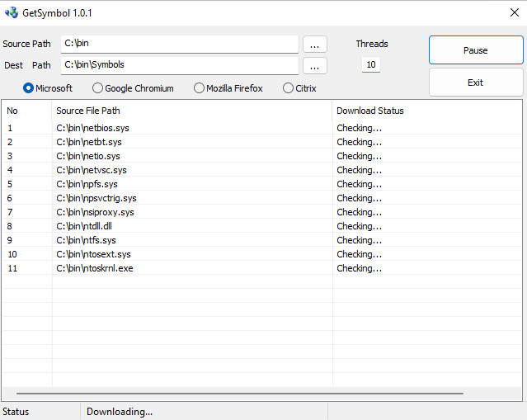Screen dimensions: 527x420
Task: Edit the Threads count field
Action: (371, 64)
